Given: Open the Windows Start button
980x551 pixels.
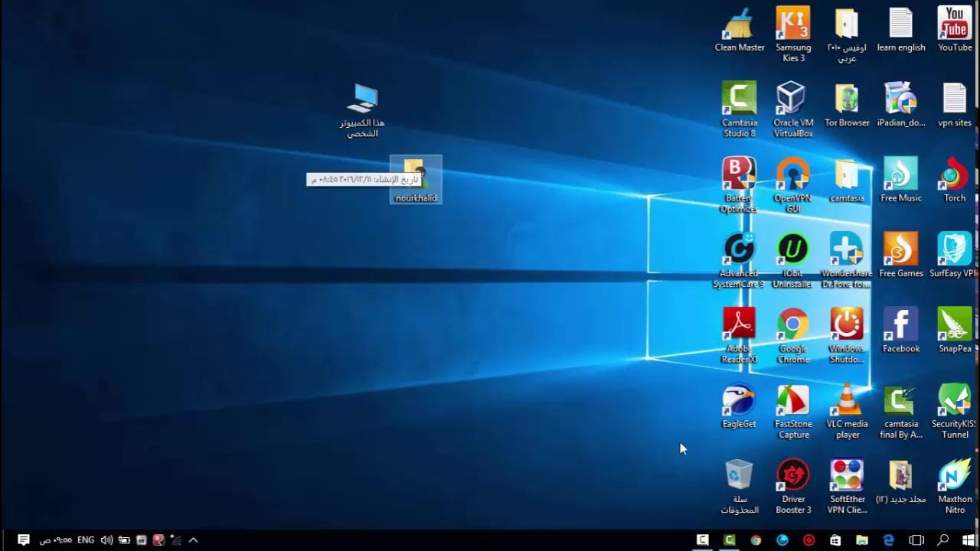Looking at the screenshot, I should tap(969, 540).
